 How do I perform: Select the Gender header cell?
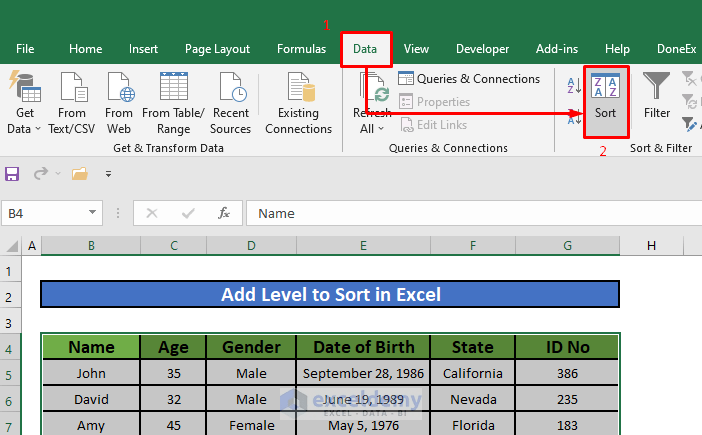coord(251,347)
